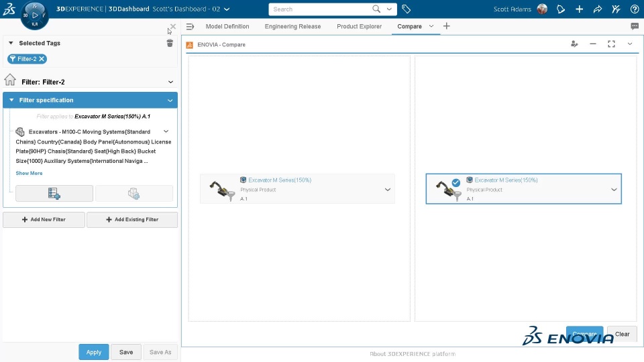Open the 3DEXPERIENCE compass

click(x=34, y=15)
